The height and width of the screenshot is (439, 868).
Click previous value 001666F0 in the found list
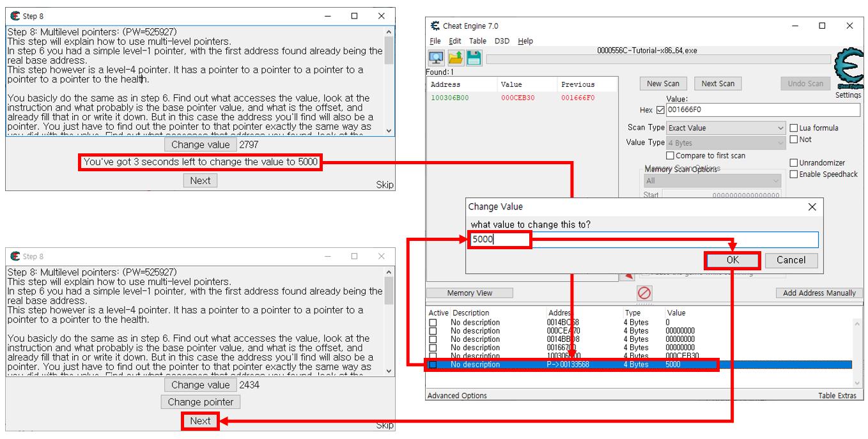click(x=578, y=98)
